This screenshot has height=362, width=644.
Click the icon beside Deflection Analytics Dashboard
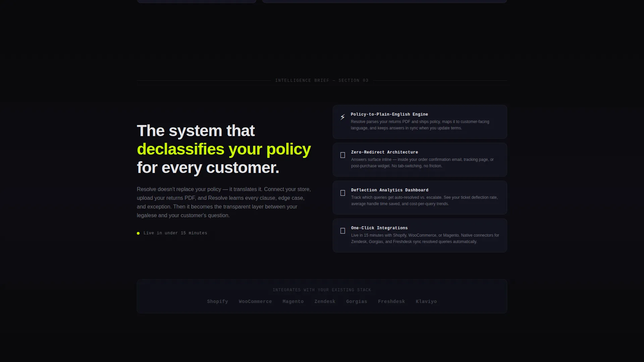[x=342, y=193]
